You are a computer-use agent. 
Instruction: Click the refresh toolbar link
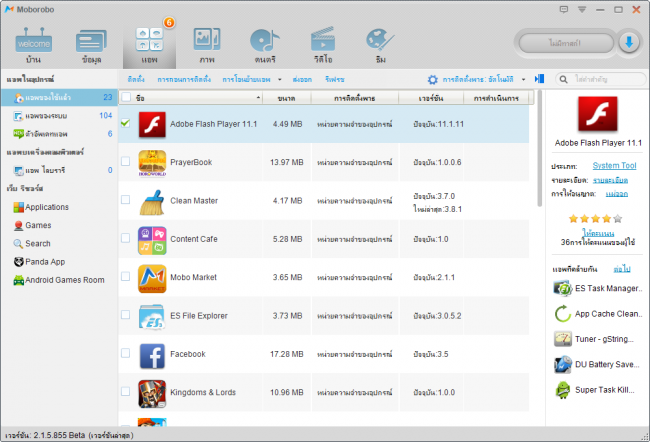pyautogui.click(x=335, y=79)
